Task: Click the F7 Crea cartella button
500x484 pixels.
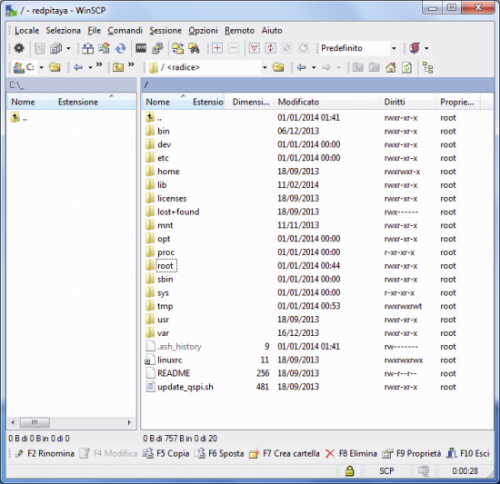Action: (x=284, y=454)
